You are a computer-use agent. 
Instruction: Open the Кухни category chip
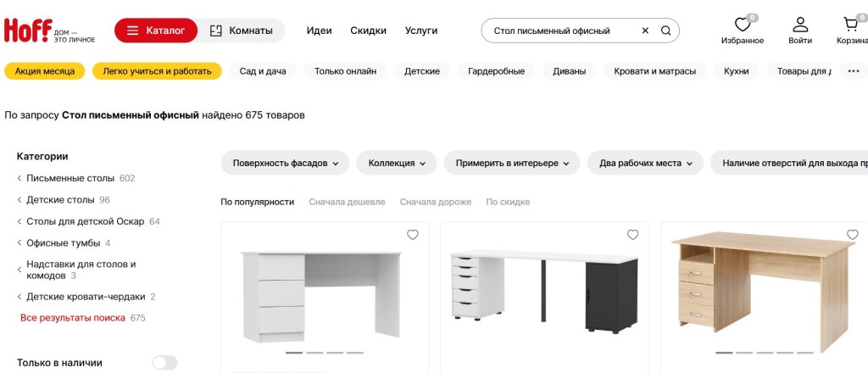[x=737, y=71]
